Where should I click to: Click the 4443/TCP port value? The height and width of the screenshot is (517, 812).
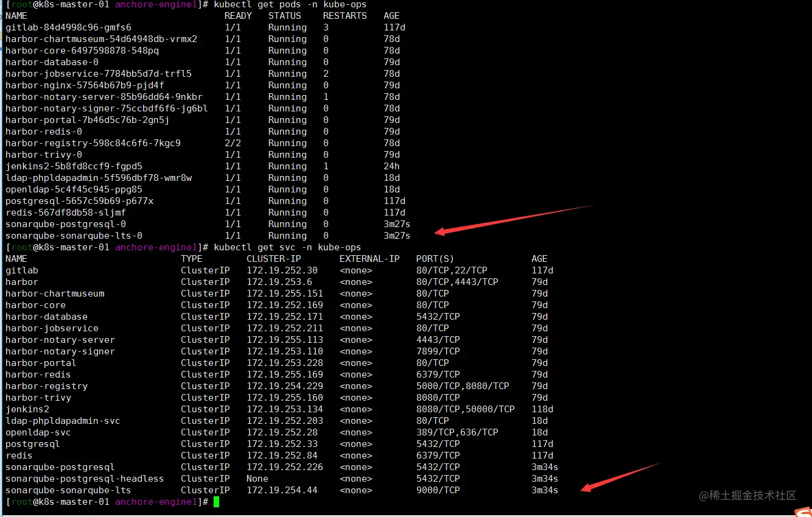438,340
